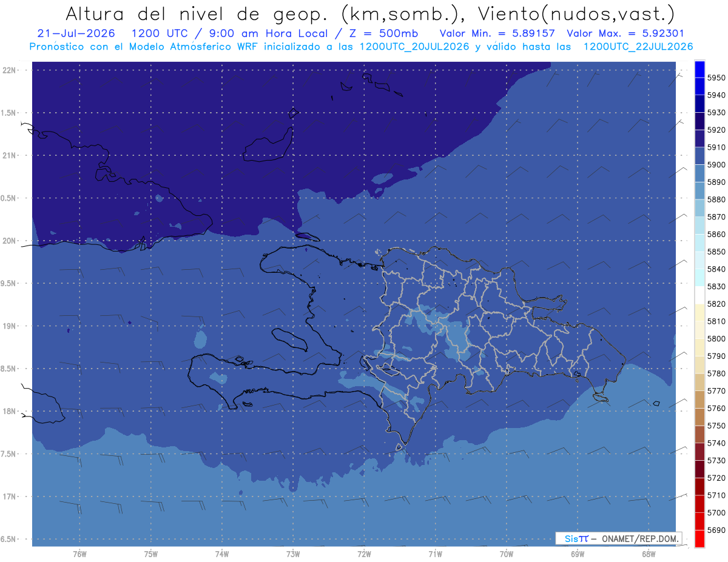The width and height of the screenshot is (728, 562).
Task: Click the "21N" latitude label
Action: [x=10, y=156]
